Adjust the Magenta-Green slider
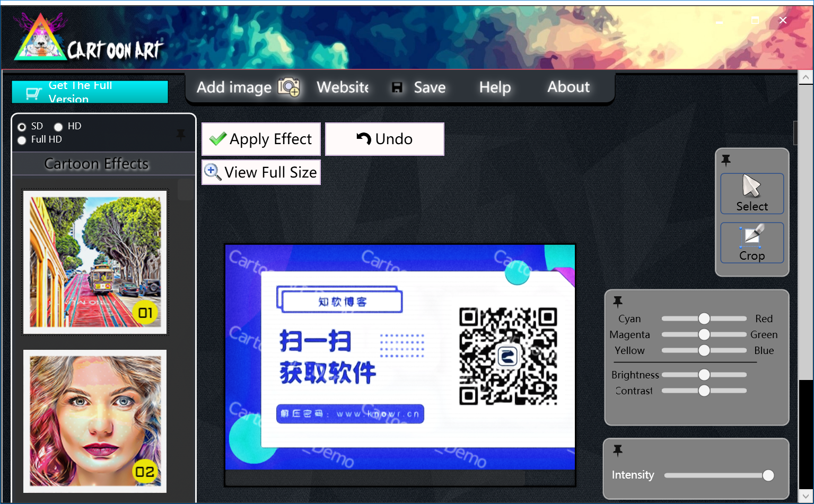 pos(704,334)
